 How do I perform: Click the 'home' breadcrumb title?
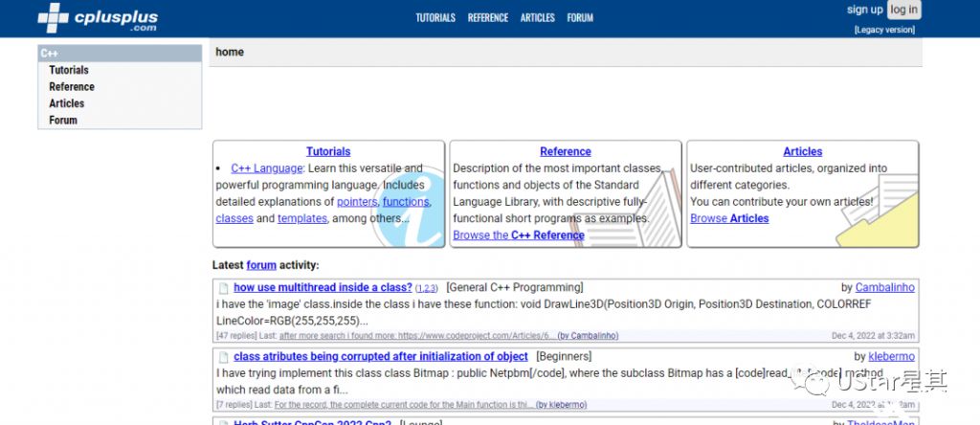230,52
